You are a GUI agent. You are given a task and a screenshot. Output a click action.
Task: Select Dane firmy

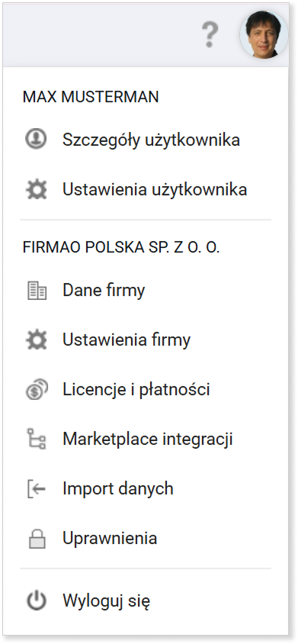click(x=104, y=291)
